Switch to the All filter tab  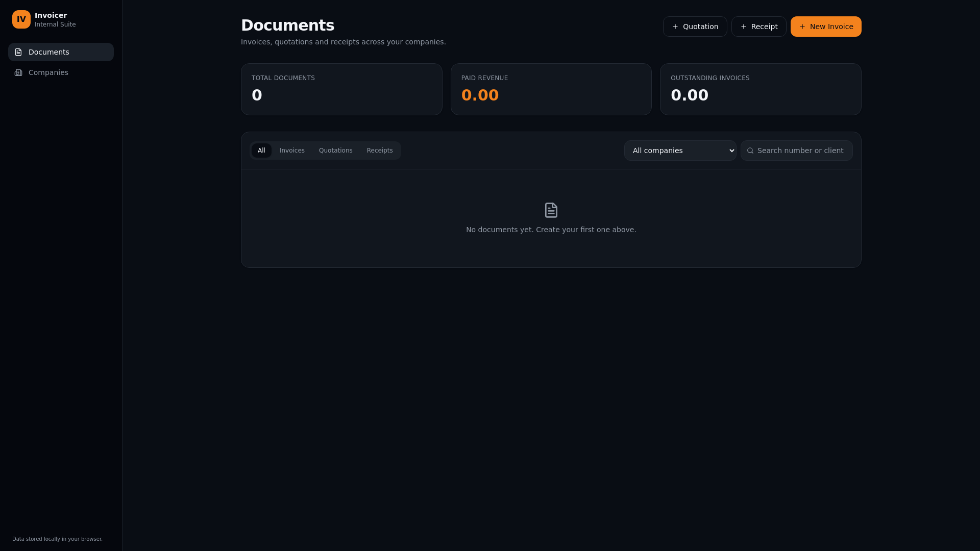coord(261,151)
